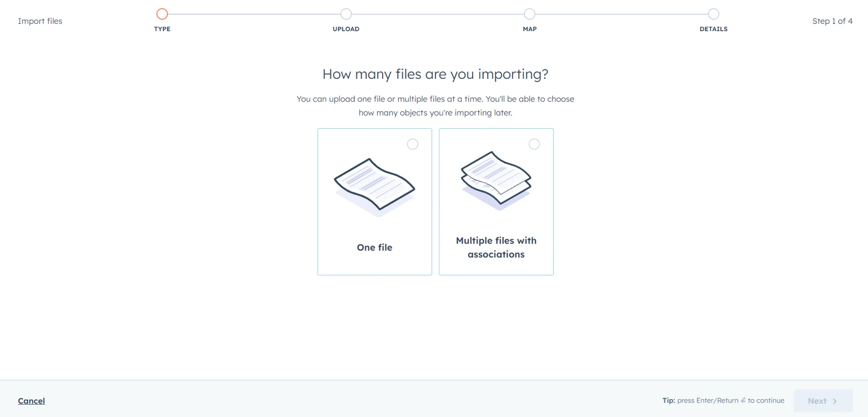Click the progress line between TYPE and UPLOAD
Screen dimensions: 868x417
pyautogui.click(x=254, y=14)
